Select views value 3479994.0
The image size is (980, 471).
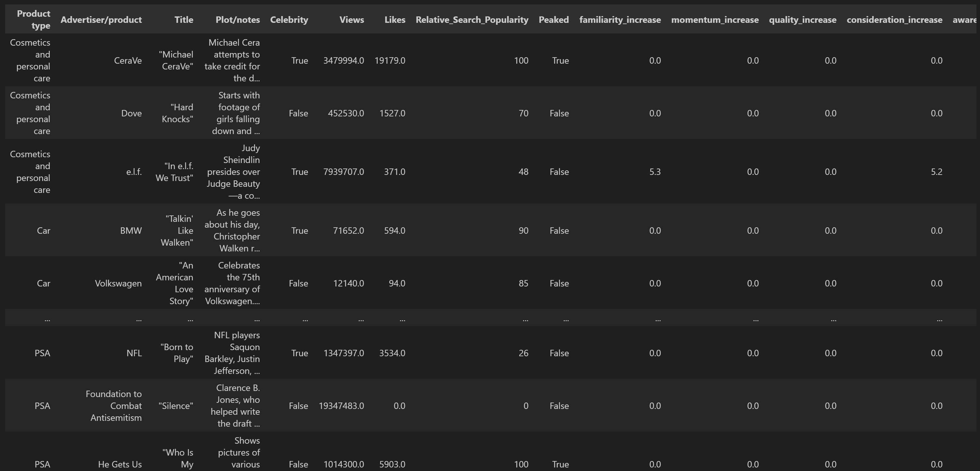[x=344, y=60]
